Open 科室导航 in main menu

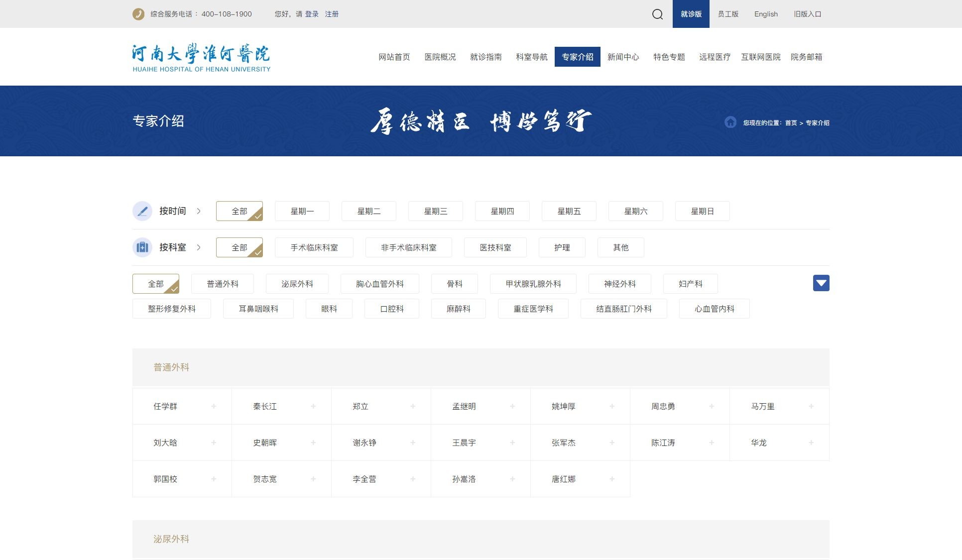point(531,57)
